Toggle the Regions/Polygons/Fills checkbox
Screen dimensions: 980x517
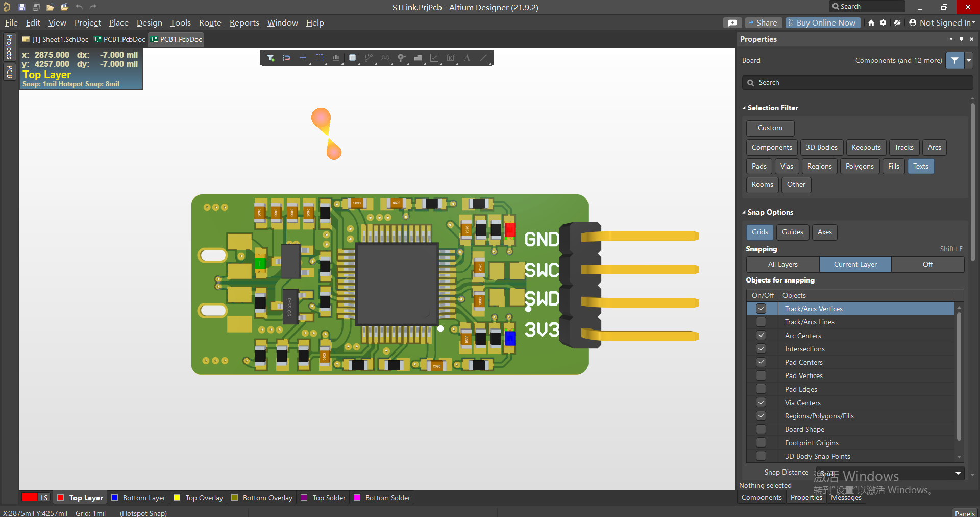[761, 416]
